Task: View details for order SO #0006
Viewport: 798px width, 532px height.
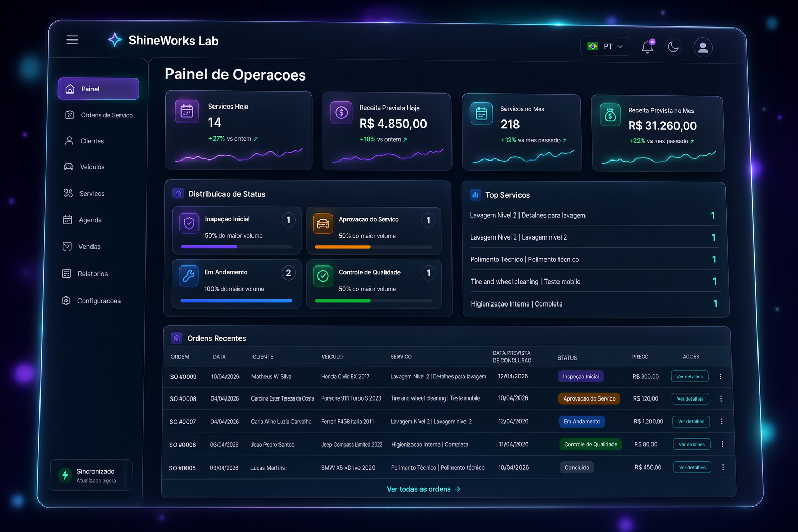Action: coord(692,444)
